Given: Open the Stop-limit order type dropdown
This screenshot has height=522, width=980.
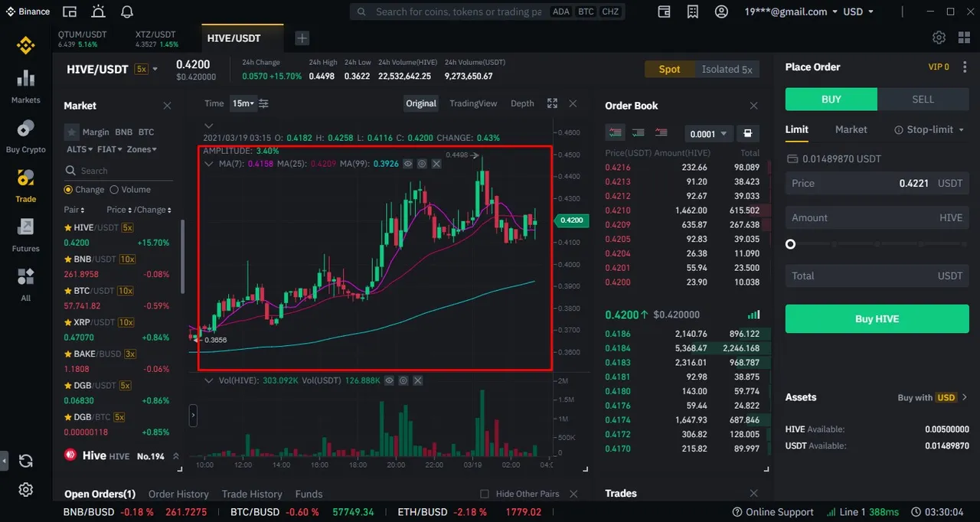Looking at the screenshot, I should [x=929, y=129].
